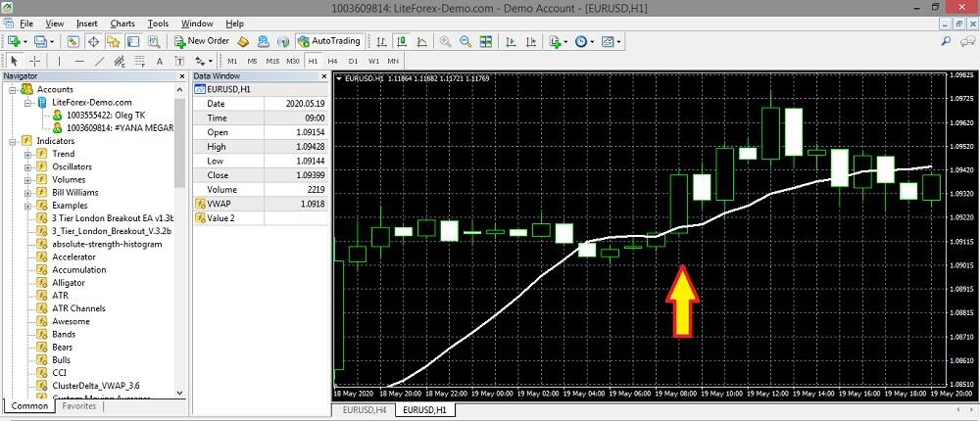
Task: Zoom out the chart
Action: [465, 42]
